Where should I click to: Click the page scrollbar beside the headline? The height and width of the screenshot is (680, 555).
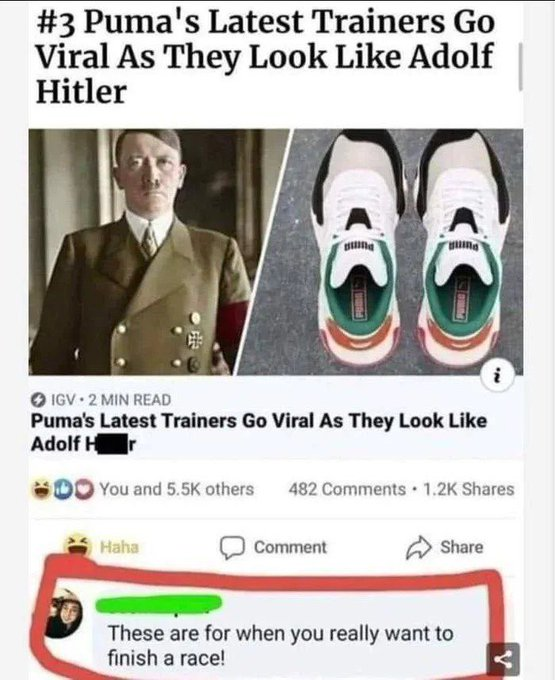[x=520, y=66]
